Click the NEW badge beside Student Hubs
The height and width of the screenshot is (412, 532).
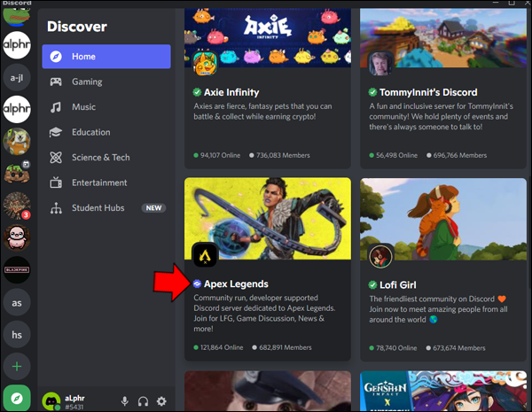pos(153,208)
